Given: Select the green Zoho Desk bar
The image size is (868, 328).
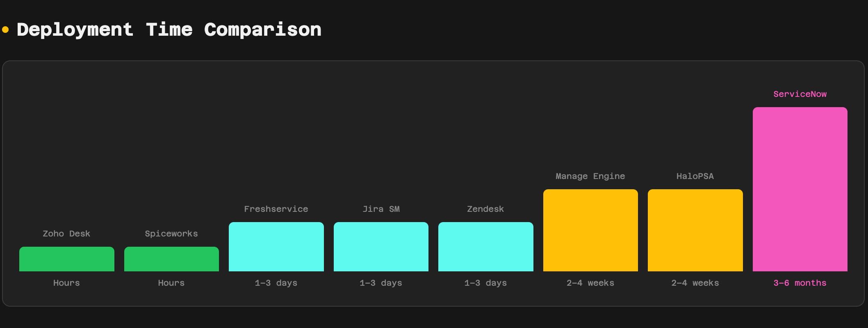Looking at the screenshot, I should (67, 259).
